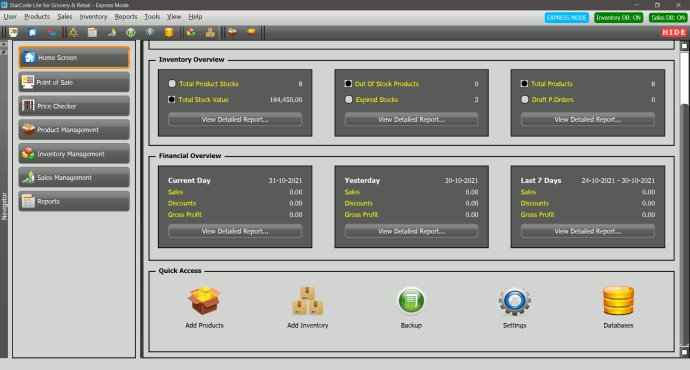Click the gold database toolbar icon
Screen dimensions: 690x370
pos(169,33)
